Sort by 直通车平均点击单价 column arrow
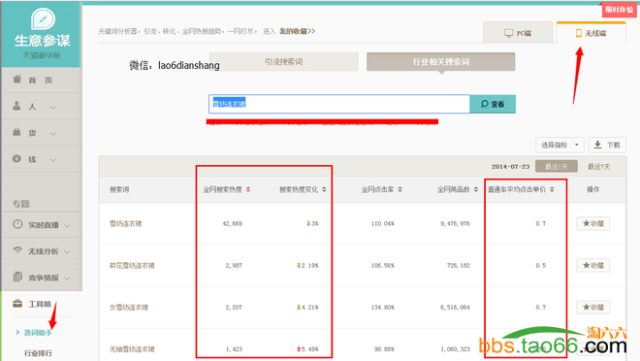640x361 pixels. click(x=552, y=189)
